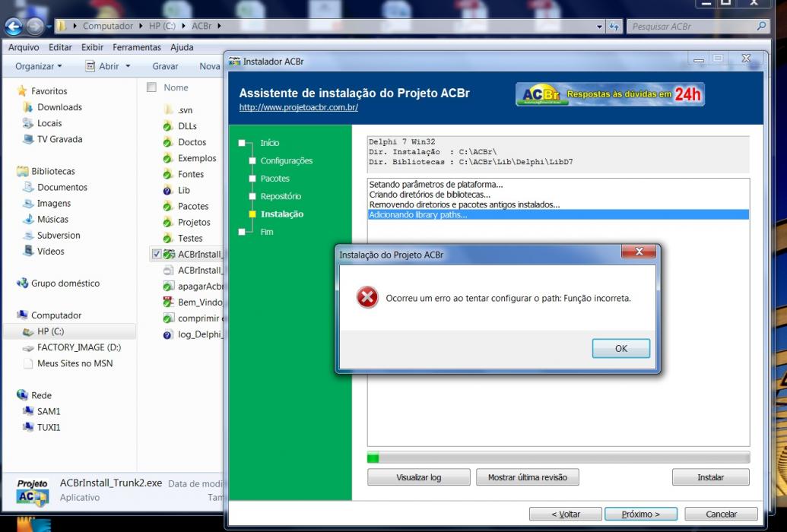The width and height of the screenshot is (787, 532).
Task: Click Gravar in Explorer toolbar
Action: (x=165, y=66)
